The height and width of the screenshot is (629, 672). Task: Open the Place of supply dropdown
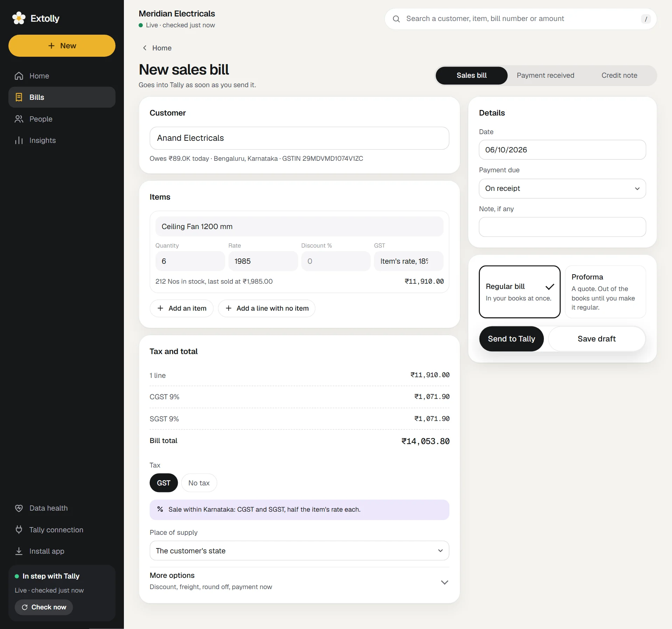click(299, 551)
